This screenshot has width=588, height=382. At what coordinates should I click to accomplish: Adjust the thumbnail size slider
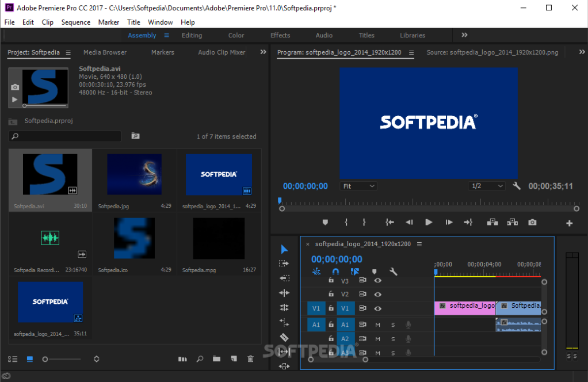[62, 359]
